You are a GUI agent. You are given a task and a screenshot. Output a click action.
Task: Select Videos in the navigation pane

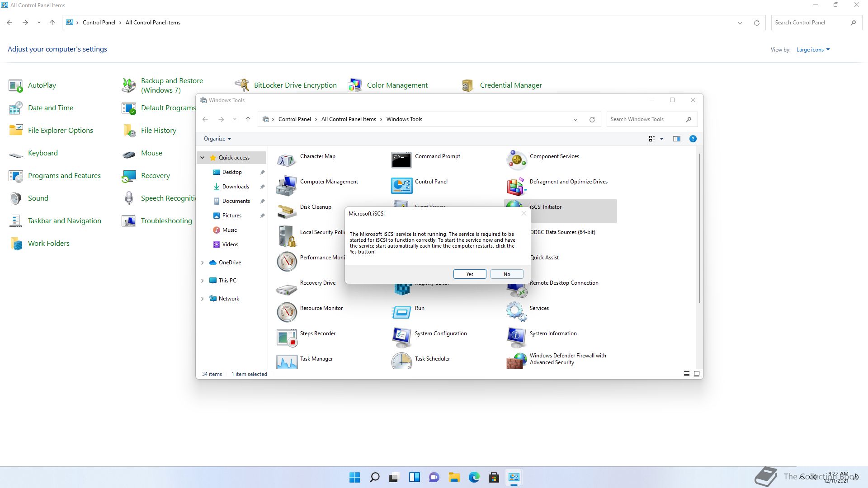click(x=230, y=244)
